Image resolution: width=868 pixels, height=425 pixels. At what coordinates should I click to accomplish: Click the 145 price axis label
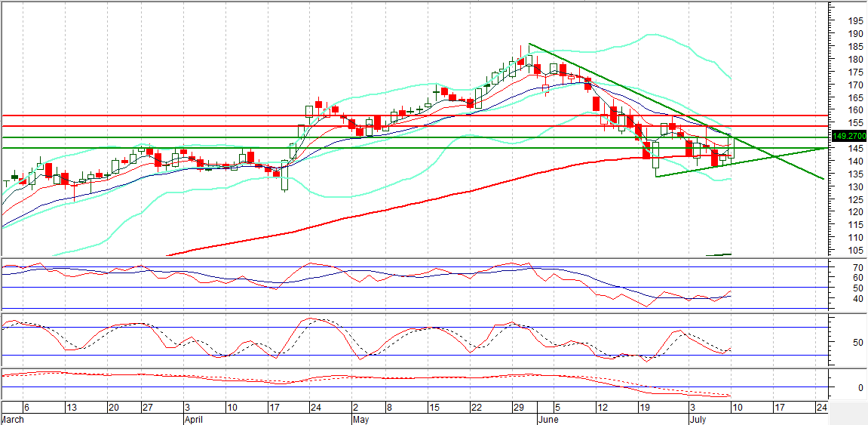click(x=856, y=149)
